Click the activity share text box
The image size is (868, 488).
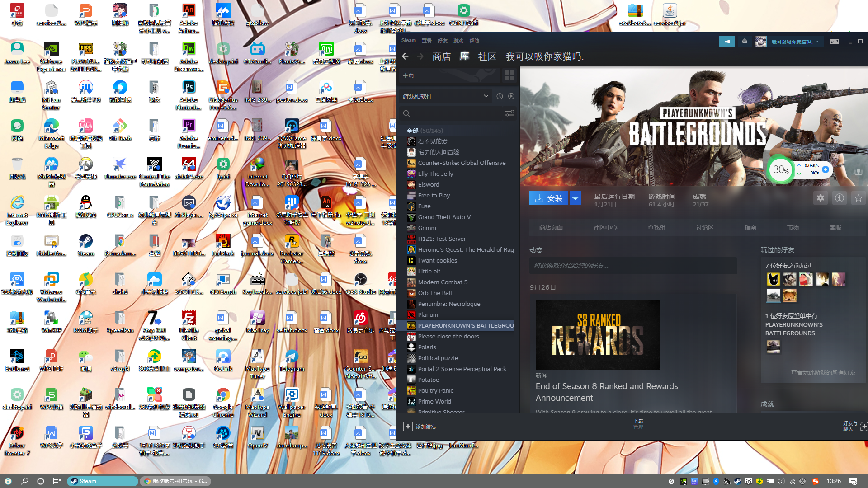(x=633, y=266)
